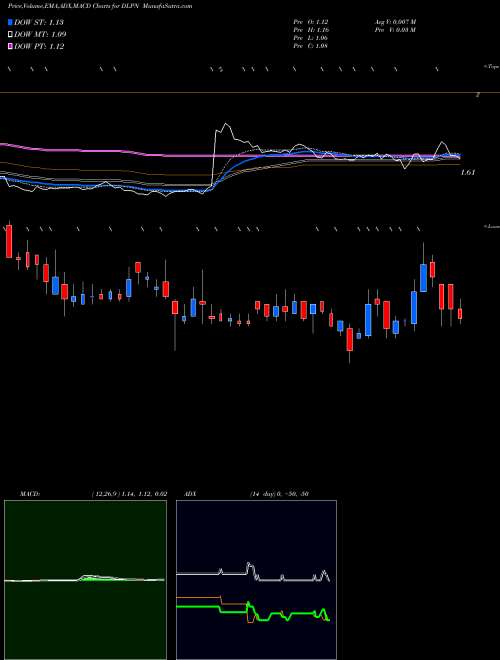Screen dimensions: 500x660
Task: Click the 'Avg V: 0.007 M' value
Action: (395, 22)
